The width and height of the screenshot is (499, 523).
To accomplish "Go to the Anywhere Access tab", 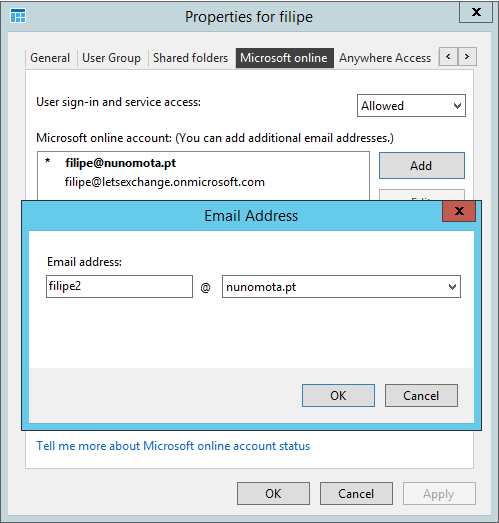I will coord(385,58).
